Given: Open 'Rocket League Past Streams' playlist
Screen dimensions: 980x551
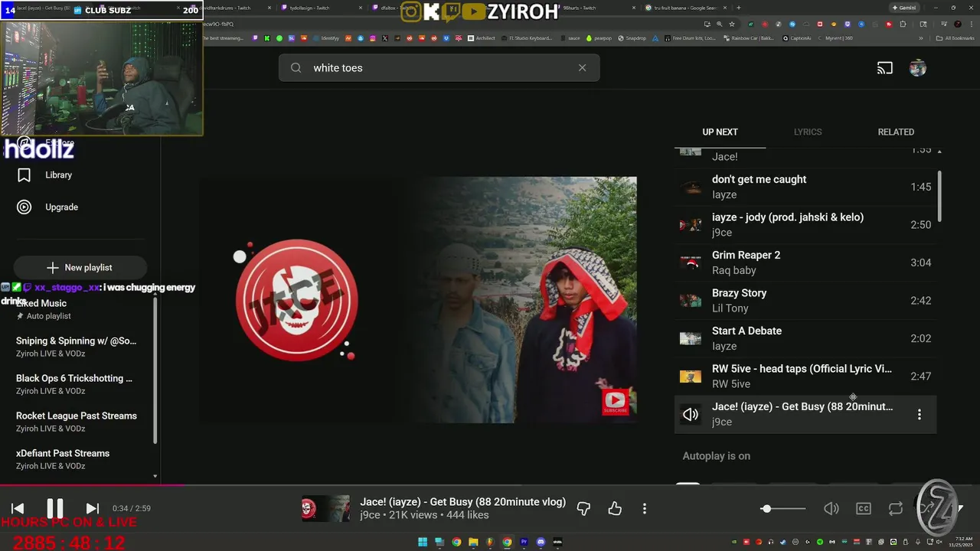Looking at the screenshot, I should click(77, 422).
